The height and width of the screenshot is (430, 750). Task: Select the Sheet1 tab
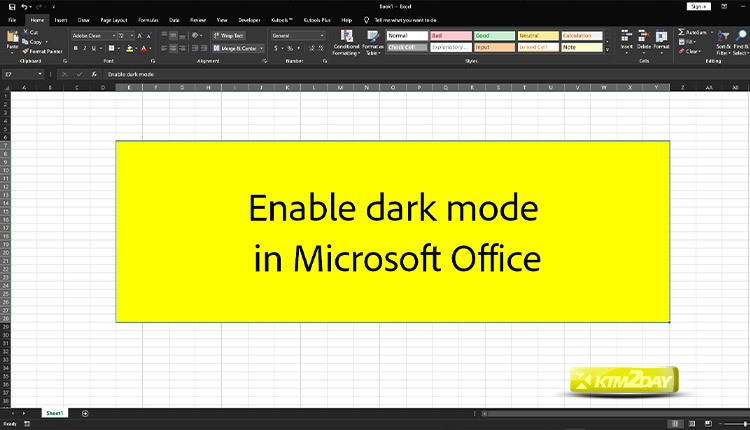pyautogui.click(x=55, y=413)
